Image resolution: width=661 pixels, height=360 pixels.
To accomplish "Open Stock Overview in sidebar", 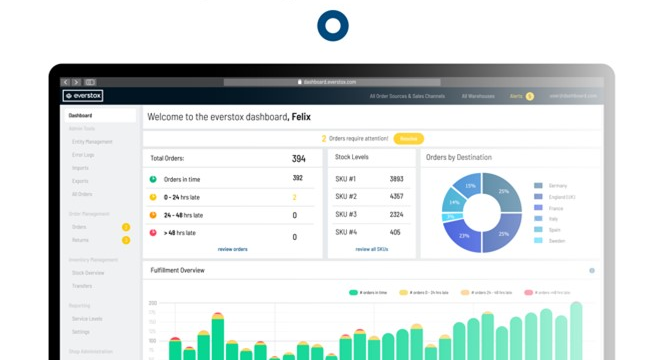I will (x=88, y=273).
